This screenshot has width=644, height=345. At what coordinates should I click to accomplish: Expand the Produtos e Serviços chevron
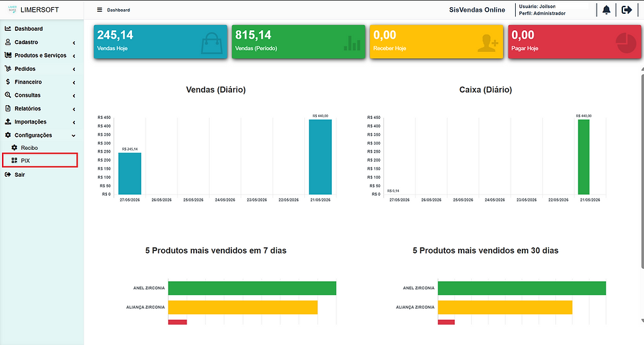coord(74,56)
